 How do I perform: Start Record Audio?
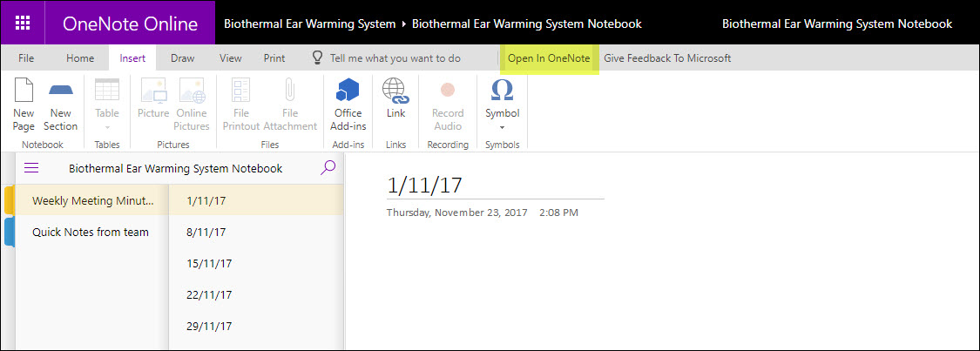[448, 104]
